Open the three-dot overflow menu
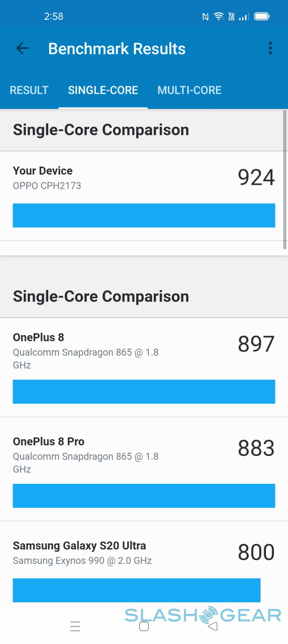 pos(270,48)
